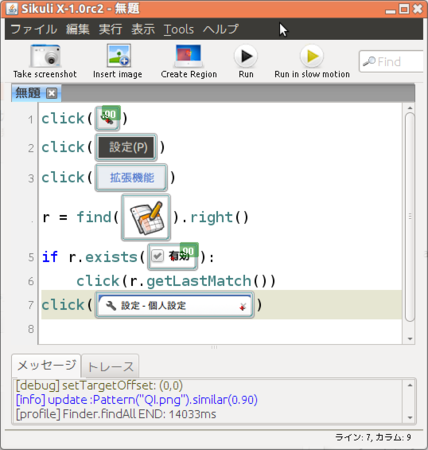
Task: Click the getLastMatch text on line 6
Action: 199,281
